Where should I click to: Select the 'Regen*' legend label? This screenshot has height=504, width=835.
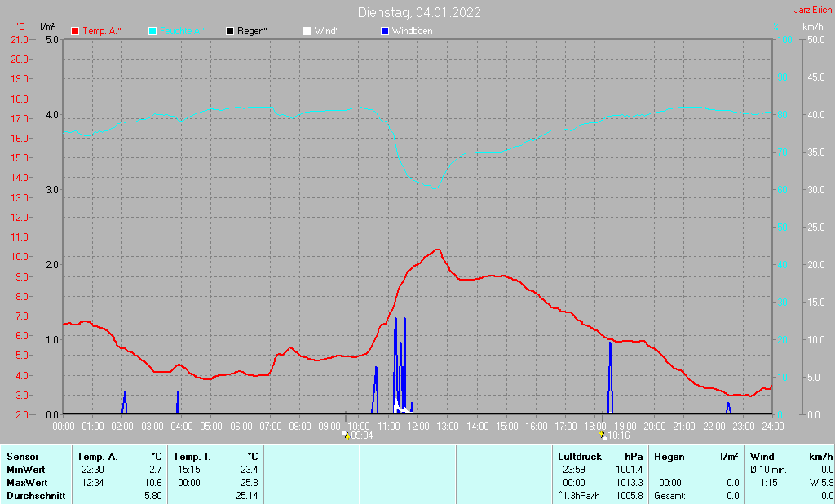[253, 32]
